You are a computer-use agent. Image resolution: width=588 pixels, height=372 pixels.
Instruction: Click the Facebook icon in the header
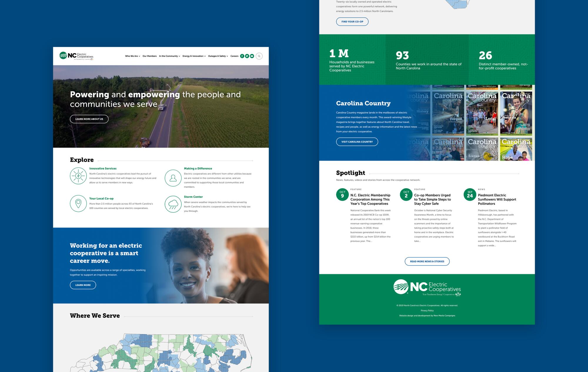pos(242,56)
